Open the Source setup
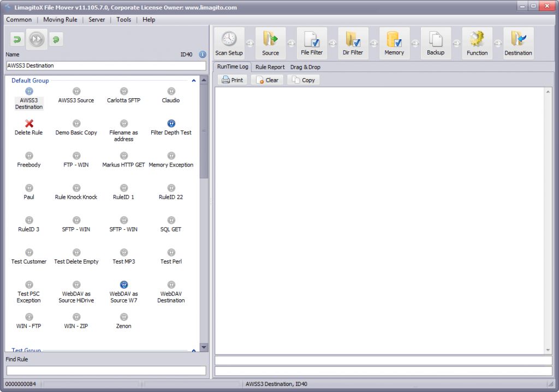 click(271, 43)
